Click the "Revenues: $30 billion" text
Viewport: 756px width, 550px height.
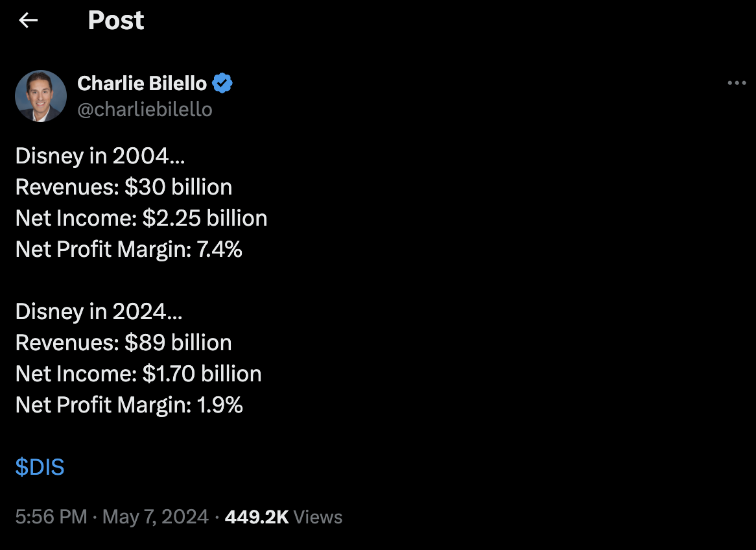(124, 187)
